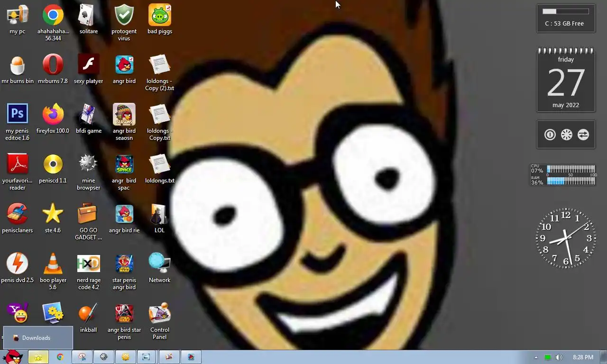Launch 'angr bird seaosn' game icon
This screenshot has width=607, height=364.
(x=124, y=122)
